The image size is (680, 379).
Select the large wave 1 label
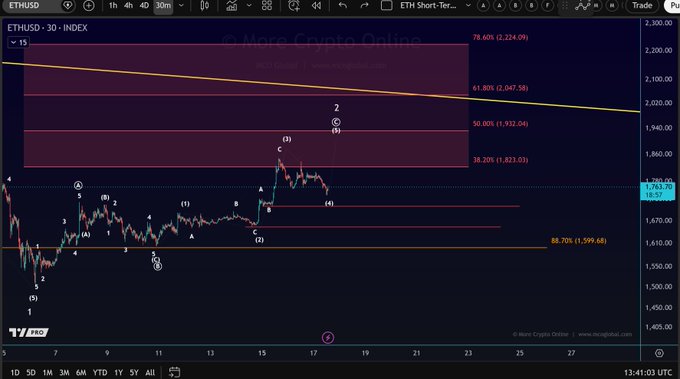click(29, 312)
